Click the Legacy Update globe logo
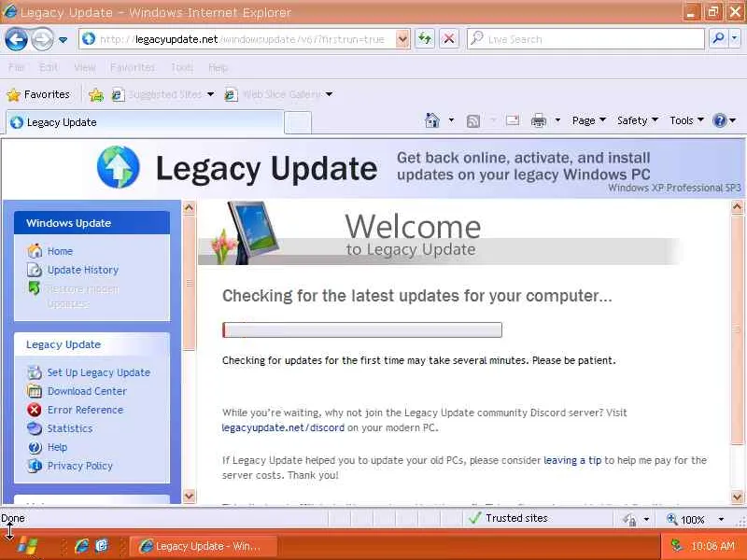This screenshot has width=747, height=560. pyautogui.click(x=119, y=167)
